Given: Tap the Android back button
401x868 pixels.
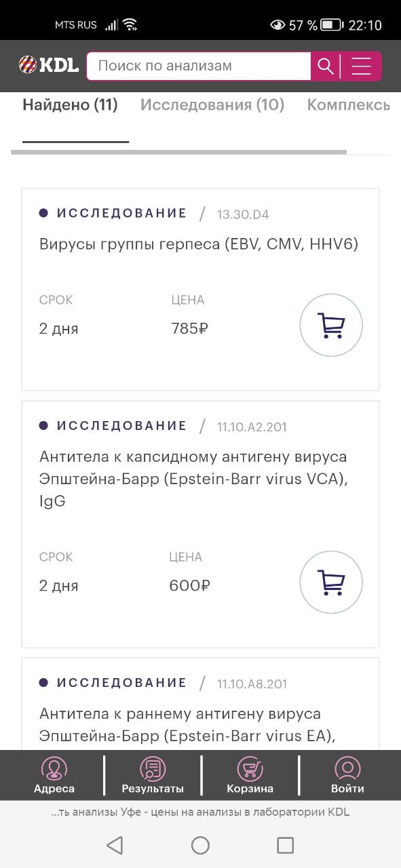Looking at the screenshot, I should tap(115, 844).
